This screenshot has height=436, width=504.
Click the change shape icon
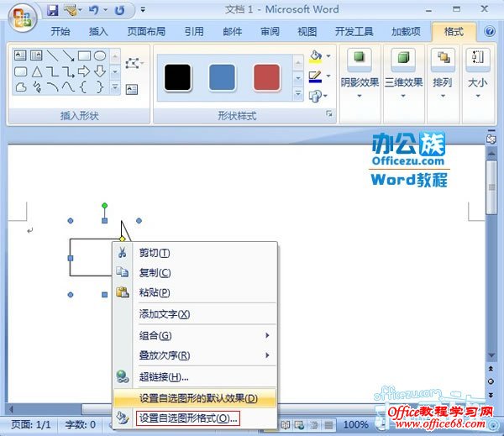315,96
